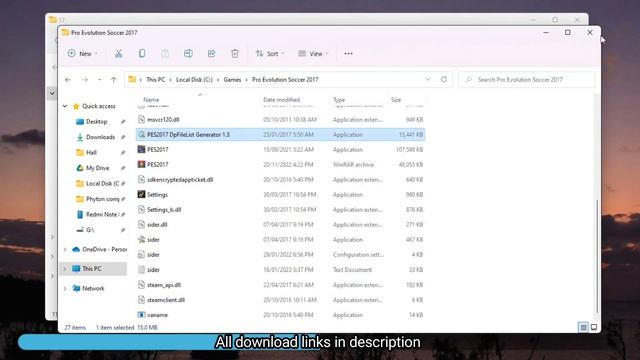This screenshot has height=360, width=640.
Task: Sort by the Size column header
Action: pyautogui.click(x=396, y=100)
